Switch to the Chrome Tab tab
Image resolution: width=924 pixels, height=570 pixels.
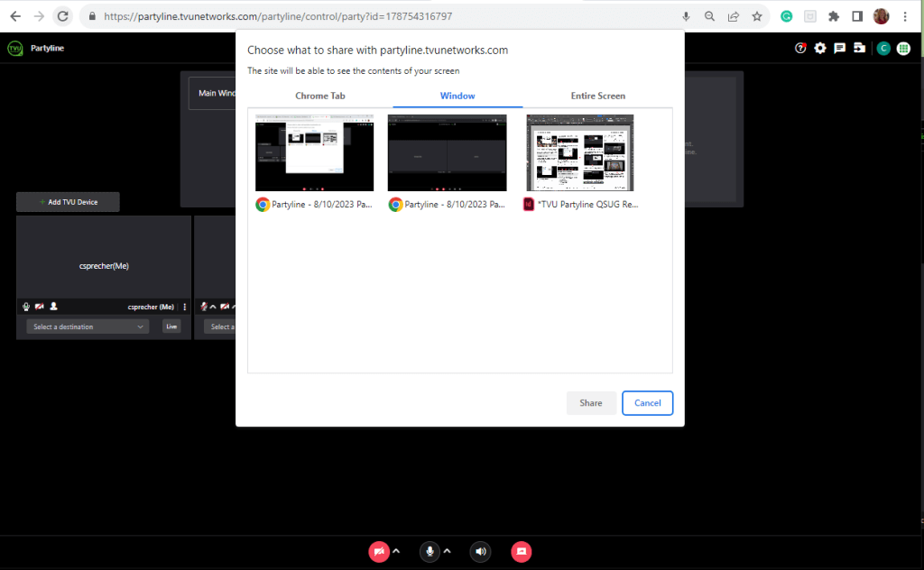click(320, 96)
